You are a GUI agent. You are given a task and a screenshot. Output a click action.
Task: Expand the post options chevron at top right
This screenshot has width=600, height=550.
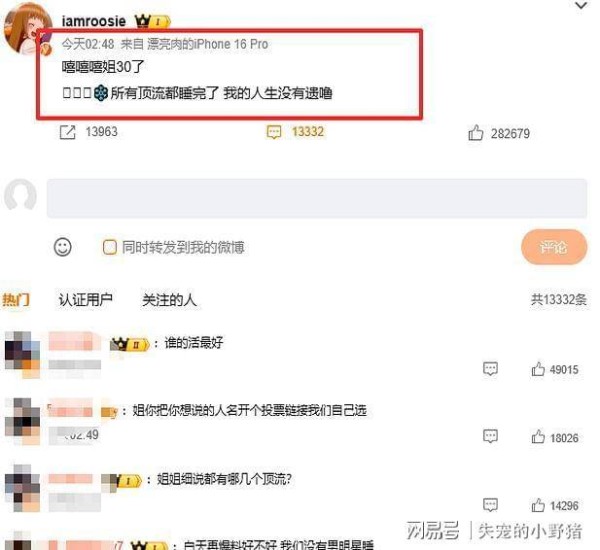pyautogui.click(x=581, y=5)
